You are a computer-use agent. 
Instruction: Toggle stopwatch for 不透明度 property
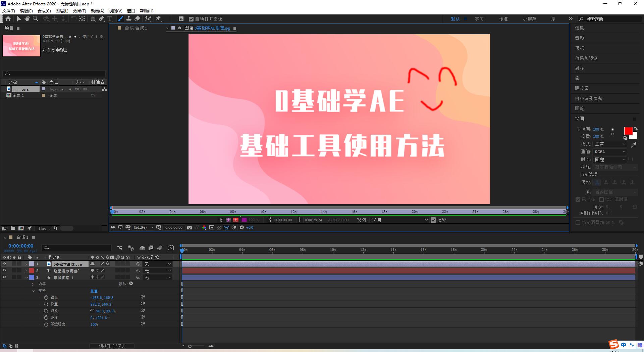point(46,324)
